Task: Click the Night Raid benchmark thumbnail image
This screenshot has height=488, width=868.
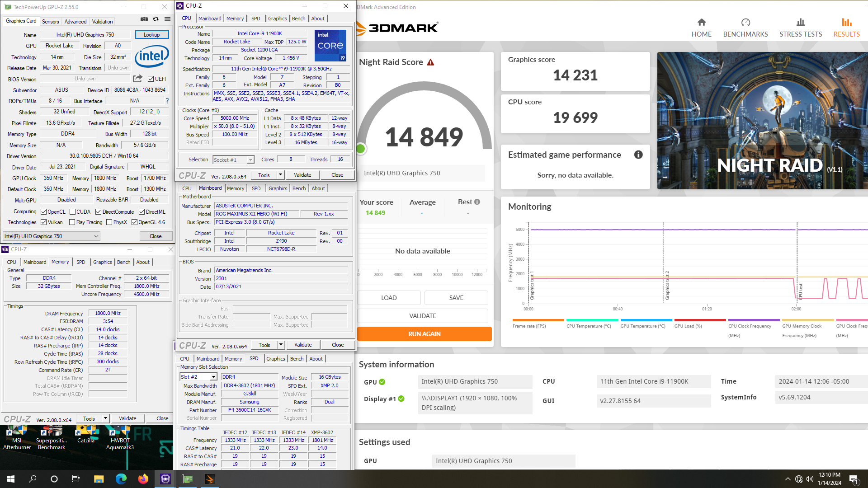Action: [762, 121]
